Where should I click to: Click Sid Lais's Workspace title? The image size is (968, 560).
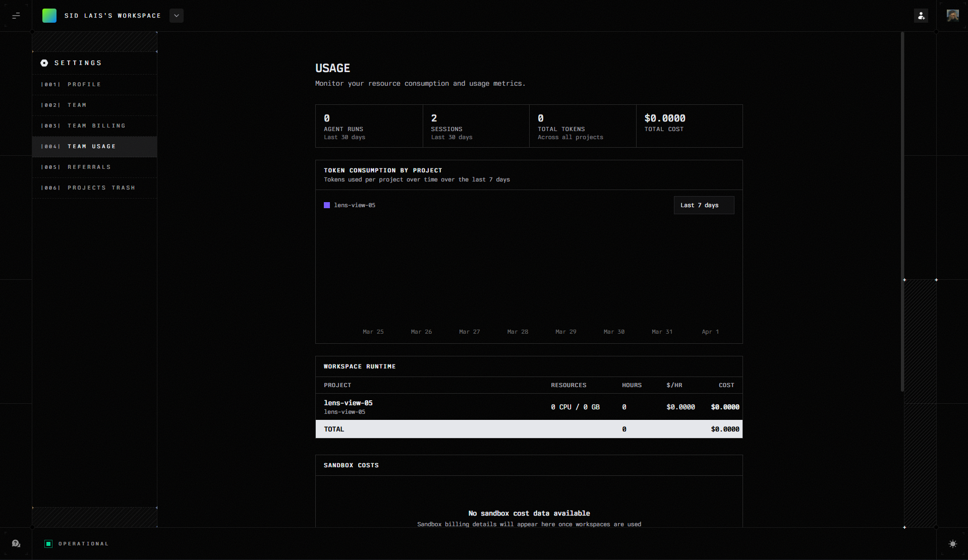point(112,16)
